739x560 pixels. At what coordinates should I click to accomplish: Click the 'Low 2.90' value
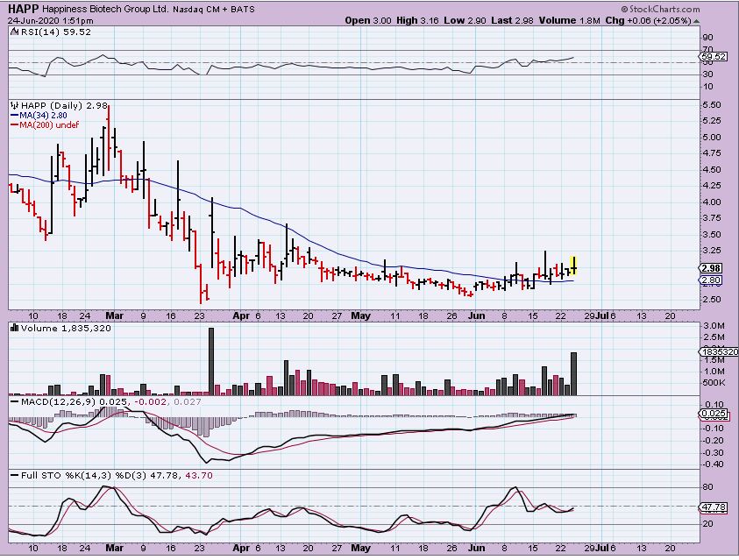click(x=465, y=21)
